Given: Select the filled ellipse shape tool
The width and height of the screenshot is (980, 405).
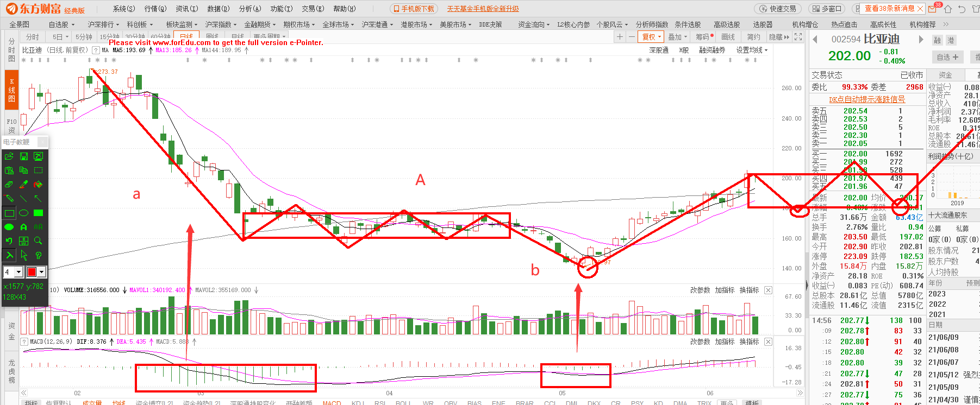Looking at the screenshot, I should tap(9, 227).
